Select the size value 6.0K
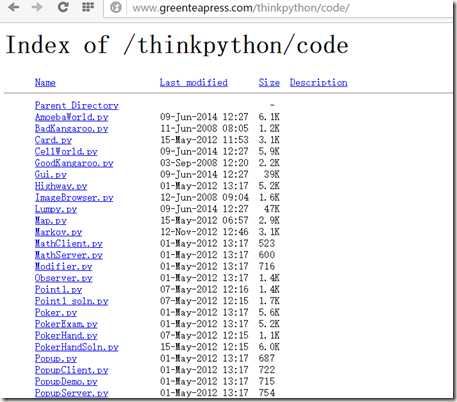Viewport: 457px width, 402px height. click(269, 347)
